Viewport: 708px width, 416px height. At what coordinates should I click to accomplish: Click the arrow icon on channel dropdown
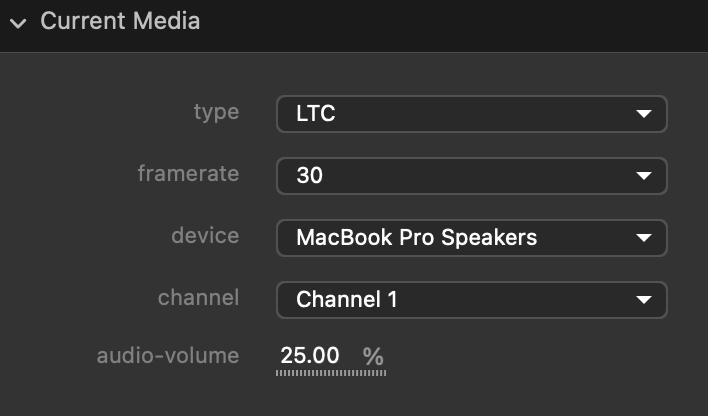[x=643, y=300]
